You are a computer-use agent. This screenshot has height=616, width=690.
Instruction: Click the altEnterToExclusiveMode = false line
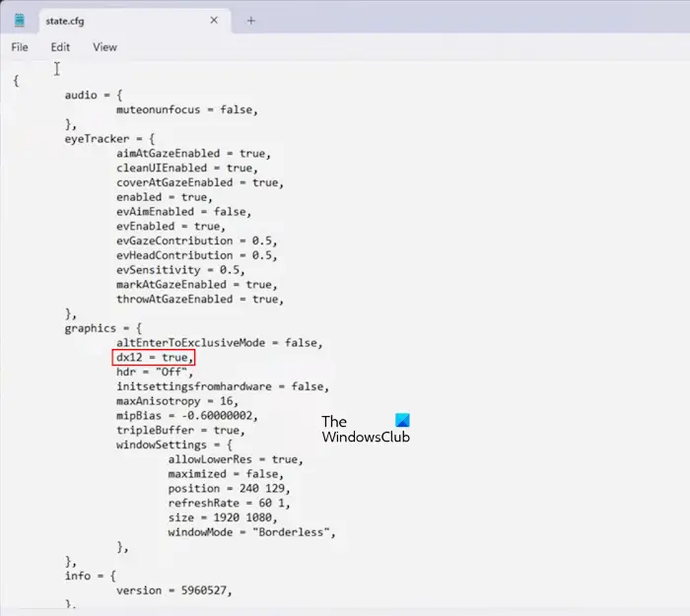(x=219, y=343)
